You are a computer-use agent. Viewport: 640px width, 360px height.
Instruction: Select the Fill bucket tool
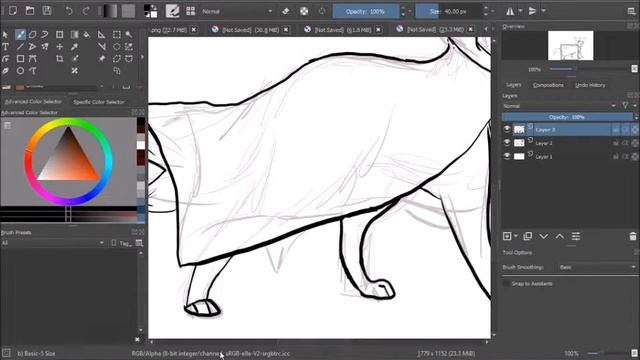coord(87,35)
